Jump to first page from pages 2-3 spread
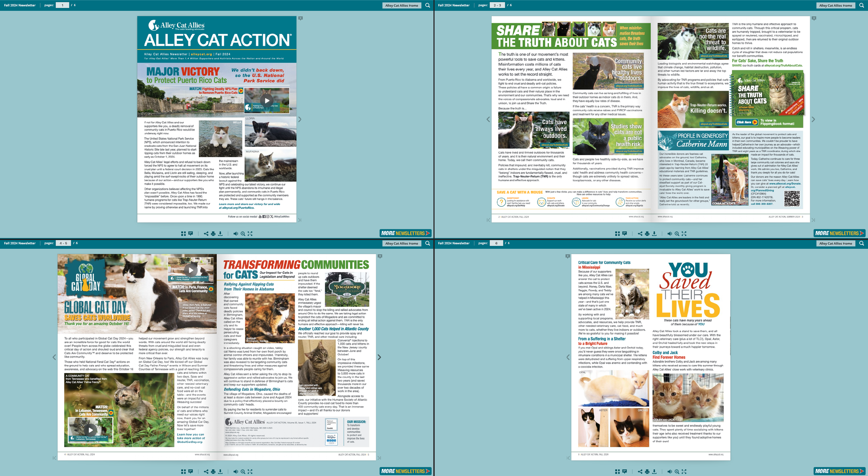Viewport: 868px width, 476px height. (489, 220)
